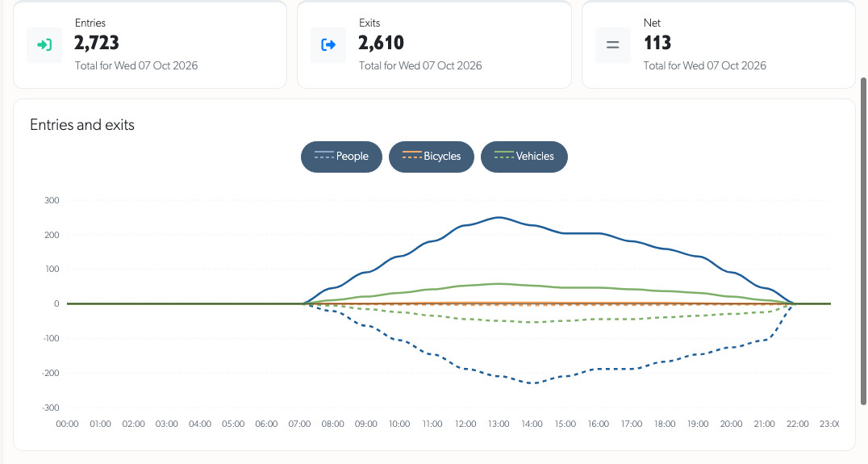Click the 10:00 x-axis label
Image resolution: width=868 pixels, height=464 pixels.
pyautogui.click(x=399, y=424)
